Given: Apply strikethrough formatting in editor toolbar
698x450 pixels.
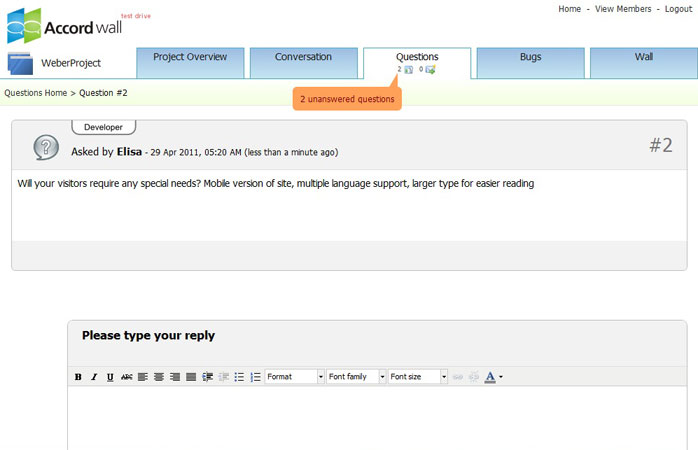Looking at the screenshot, I should [126, 377].
